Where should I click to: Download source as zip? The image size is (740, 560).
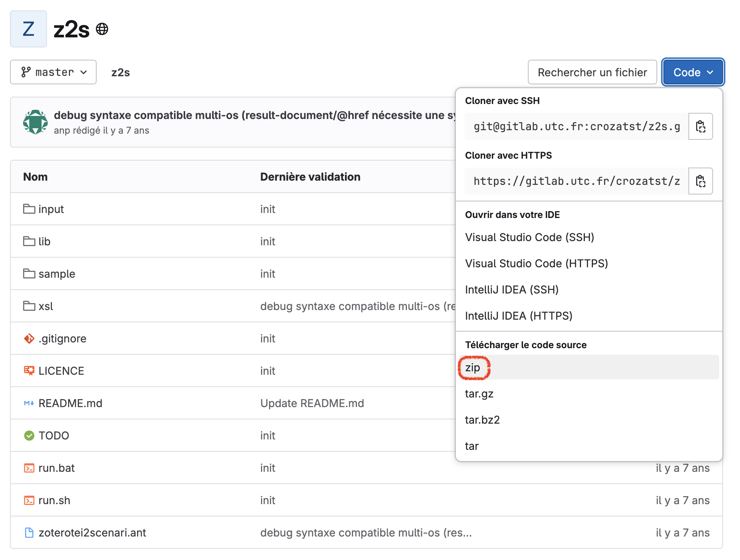pos(473,367)
